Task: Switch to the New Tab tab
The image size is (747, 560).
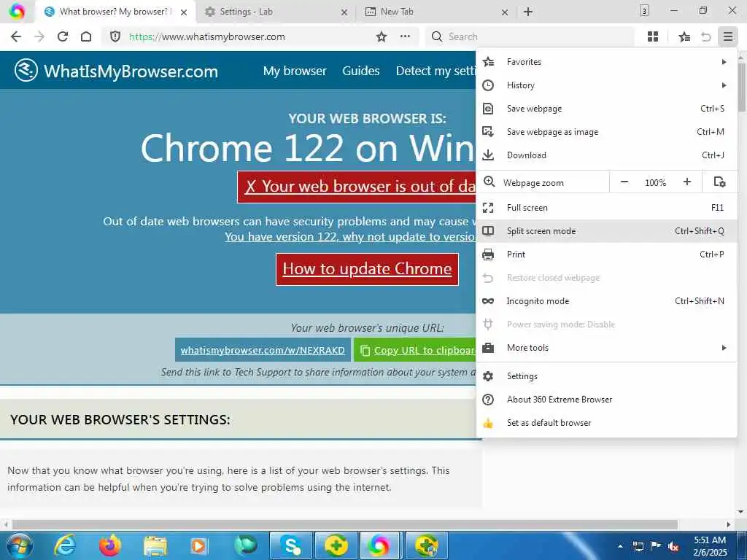Action: 435,12
